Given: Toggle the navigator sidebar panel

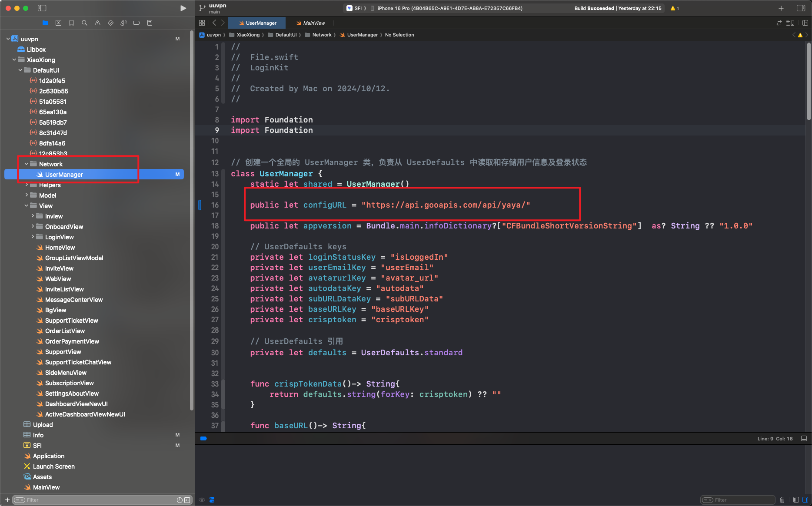Looking at the screenshot, I should [x=42, y=8].
